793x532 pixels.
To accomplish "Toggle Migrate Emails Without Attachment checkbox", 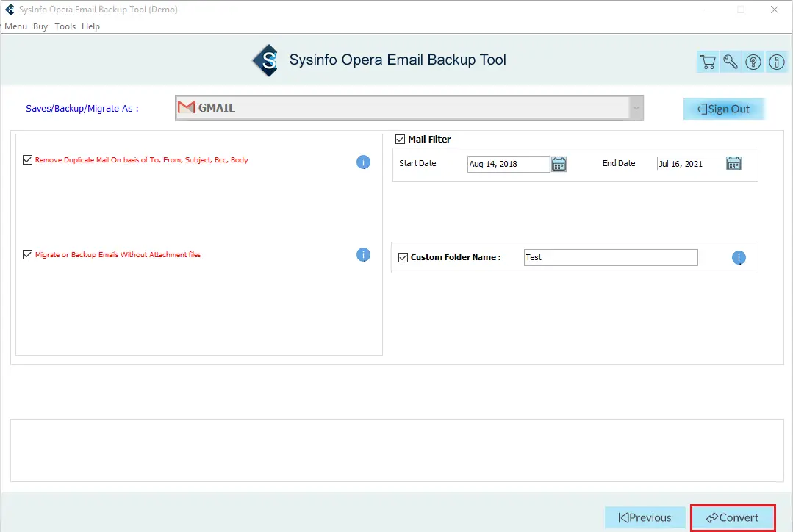I will click(28, 255).
